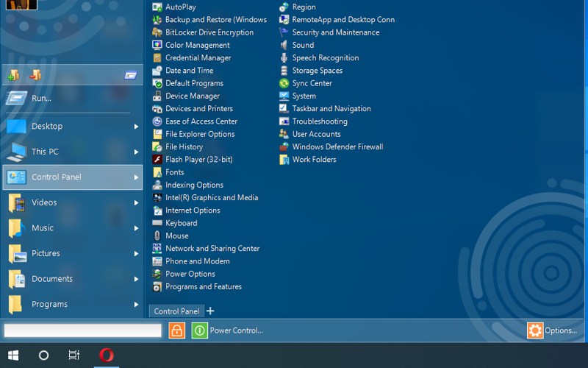Image resolution: width=588 pixels, height=368 pixels.
Task: Click the search input field
Action: point(82,330)
